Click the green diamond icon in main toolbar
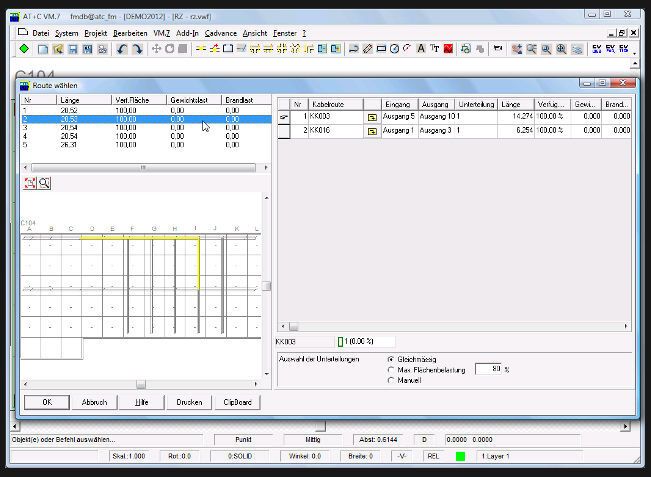Viewport: 651px width, 477px height. pos(24,48)
